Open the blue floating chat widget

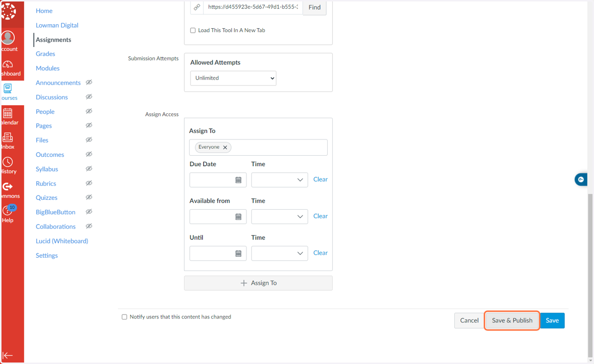(x=581, y=180)
